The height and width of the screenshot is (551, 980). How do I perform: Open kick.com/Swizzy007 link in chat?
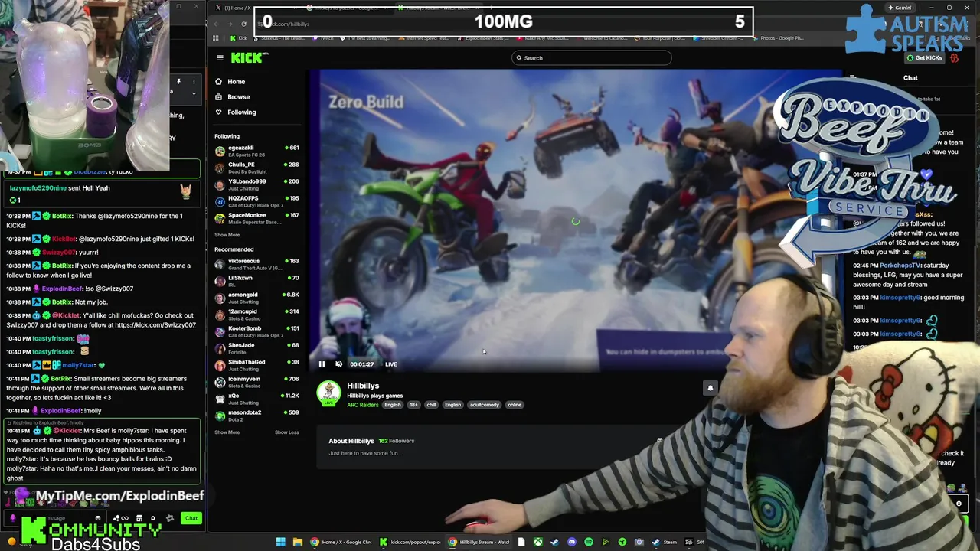click(x=155, y=325)
